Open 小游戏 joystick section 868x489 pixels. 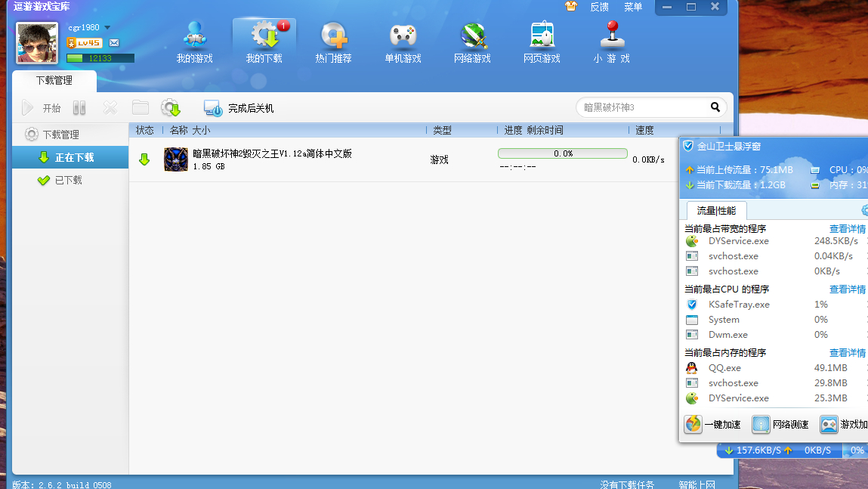612,42
